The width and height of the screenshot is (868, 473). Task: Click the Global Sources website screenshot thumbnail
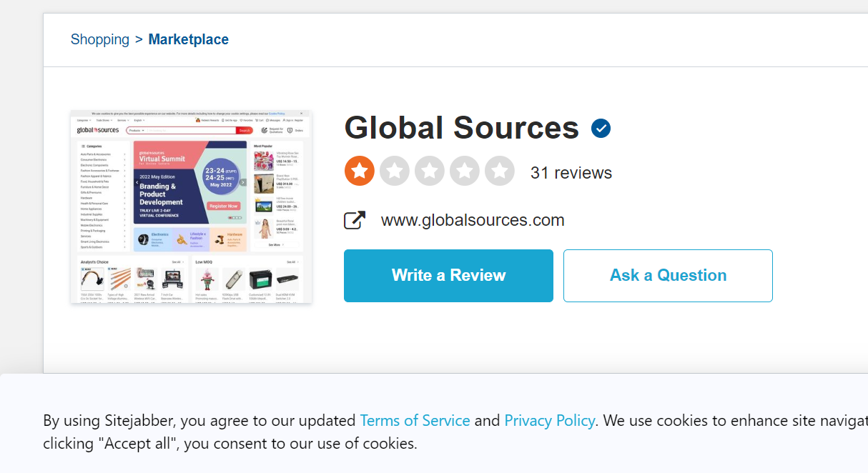[x=191, y=206]
